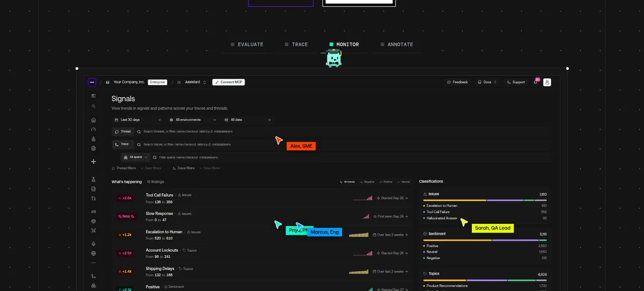This screenshot has width=644, height=291.
Task: Click the plus icon in the sidebar
Action: (x=93, y=162)
